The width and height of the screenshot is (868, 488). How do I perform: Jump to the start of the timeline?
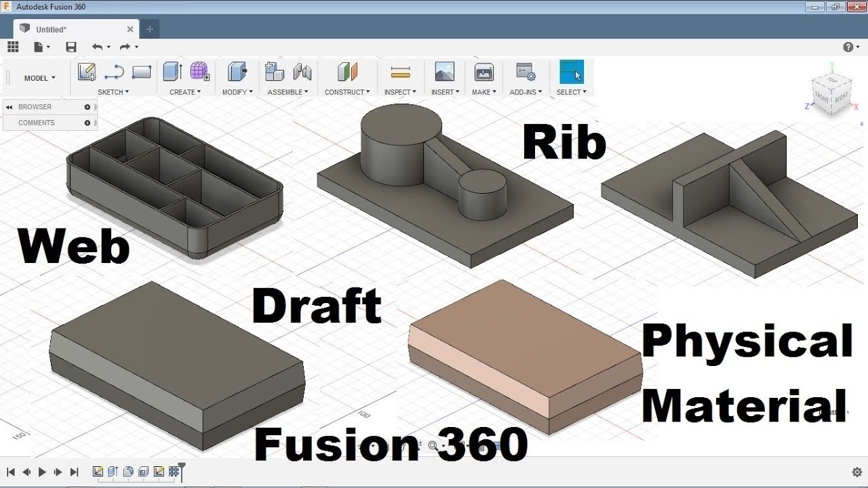pyautogui.click(x=11, y=472)
